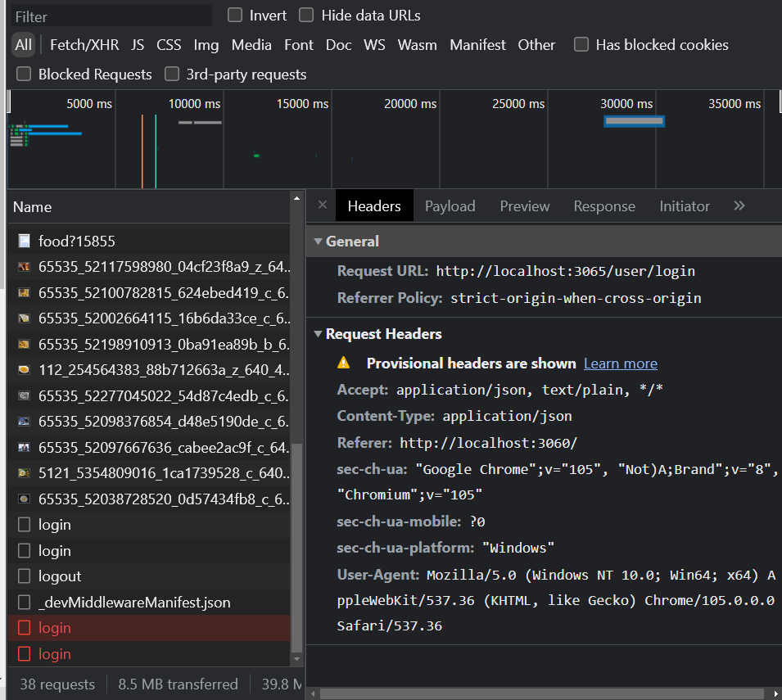Enable the Blocked Requests filter
Image resolution: width=782 pixels, height=700 pixels.
coord(23,74)
